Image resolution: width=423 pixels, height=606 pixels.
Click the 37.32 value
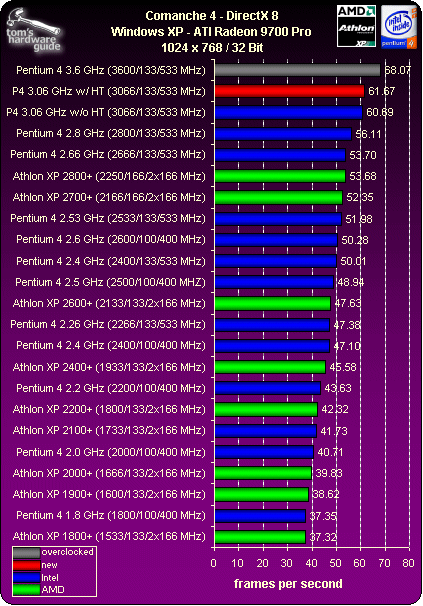point(323,537)
